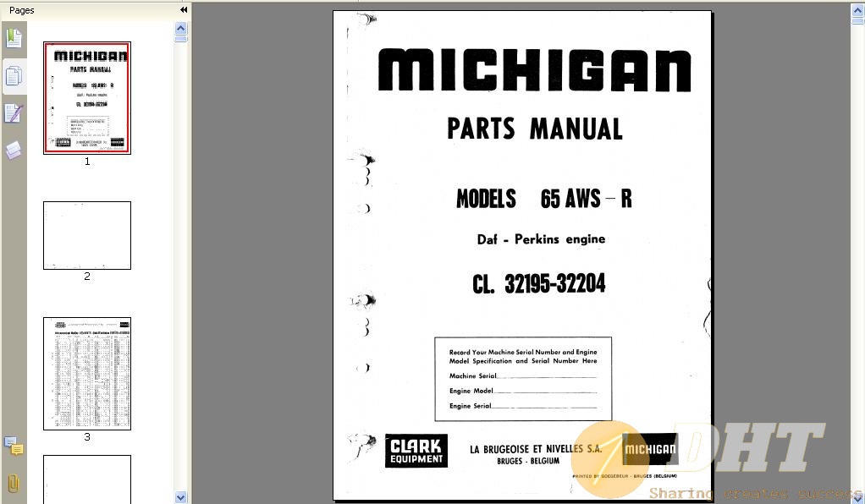The height and width of the screenshot is (504, 865).
Task: Click page label '1' under first thumbnail
Action: pyautogui.click(x=87, y=162)
